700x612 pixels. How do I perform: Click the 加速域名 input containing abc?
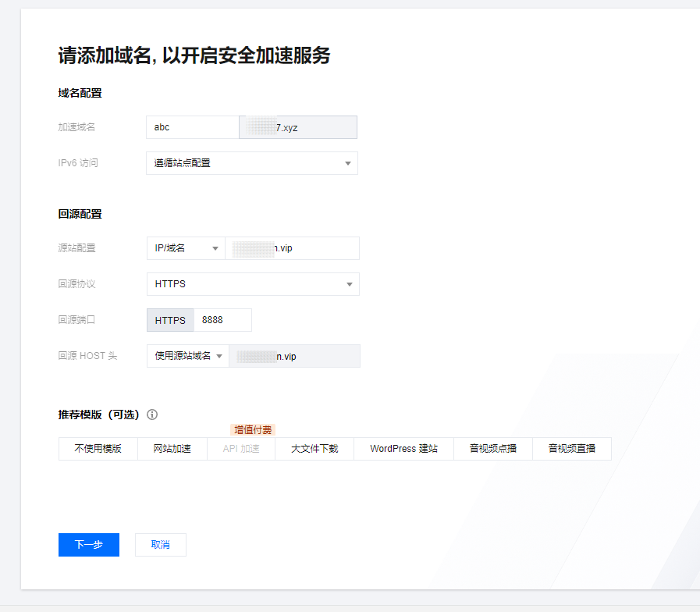click(192, 127)
